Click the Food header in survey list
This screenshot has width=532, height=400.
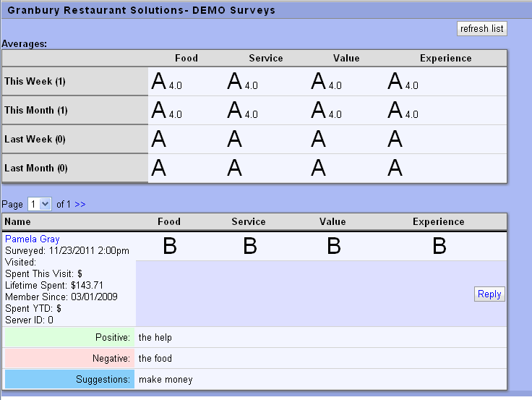click(x=169, y=221)
